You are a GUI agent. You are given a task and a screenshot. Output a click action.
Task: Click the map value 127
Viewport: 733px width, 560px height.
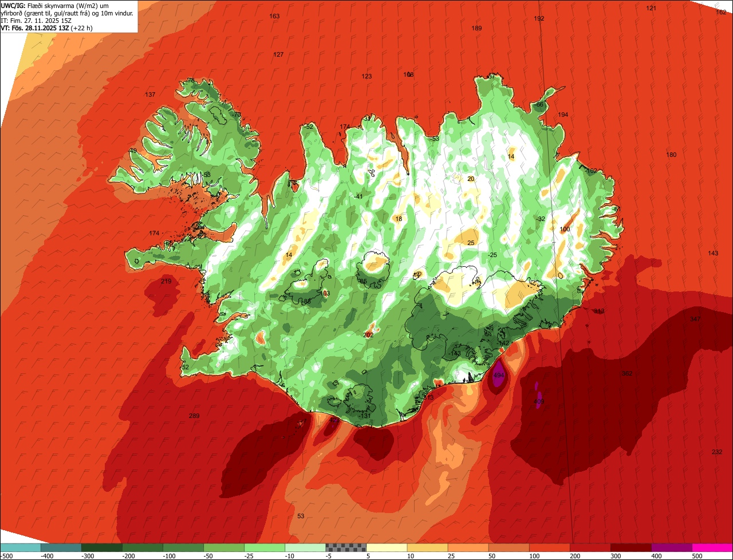(278, 54)
